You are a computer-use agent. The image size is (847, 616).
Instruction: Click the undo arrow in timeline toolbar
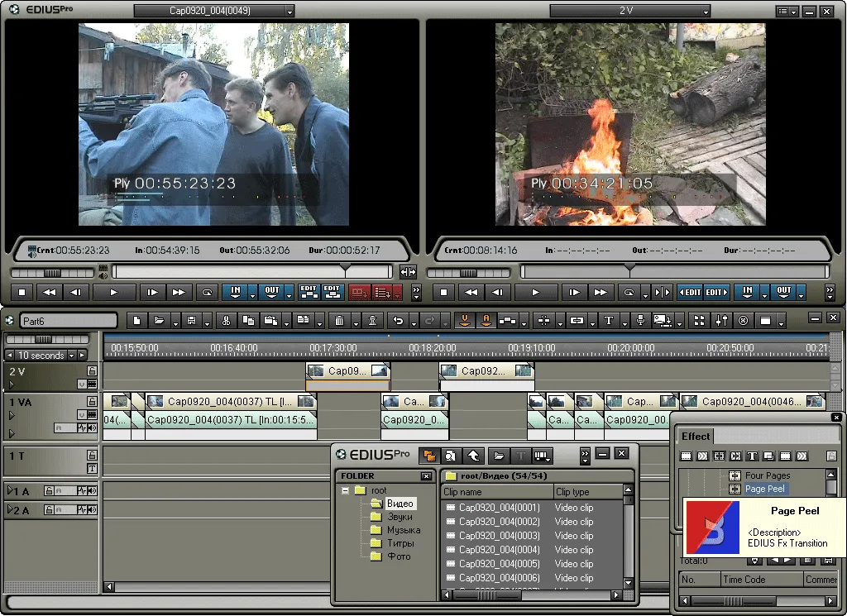click(x=398, y=321)
